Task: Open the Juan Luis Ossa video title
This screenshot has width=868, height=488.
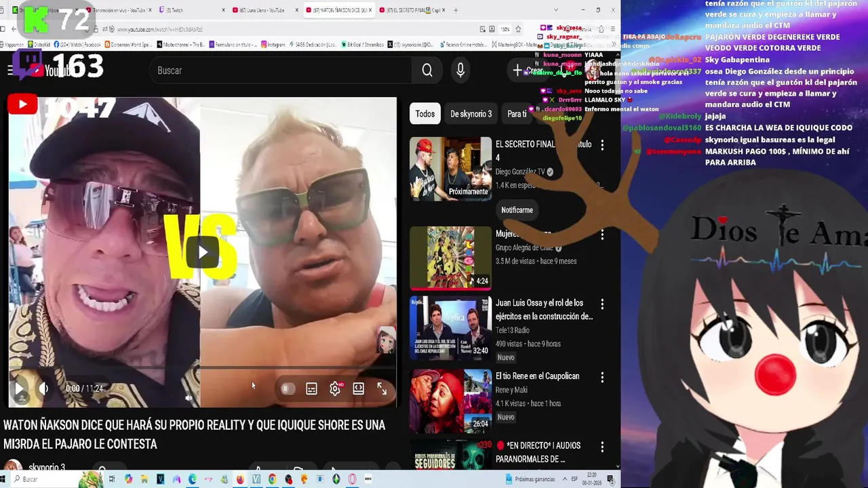Action: coord(544,310)
